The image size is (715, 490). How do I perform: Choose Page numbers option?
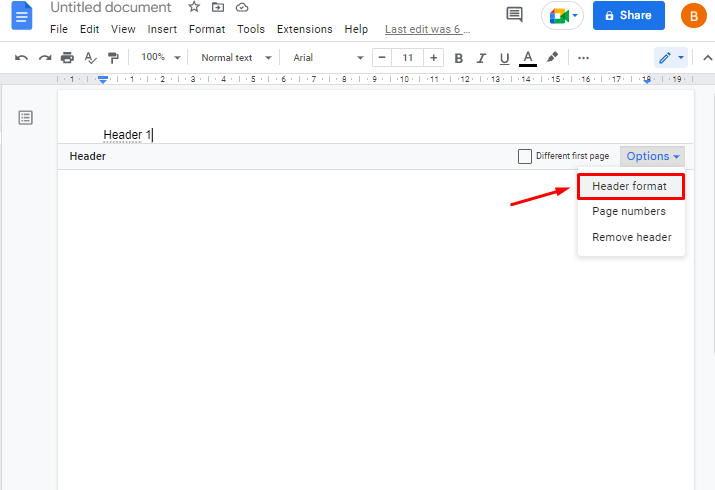631,211
